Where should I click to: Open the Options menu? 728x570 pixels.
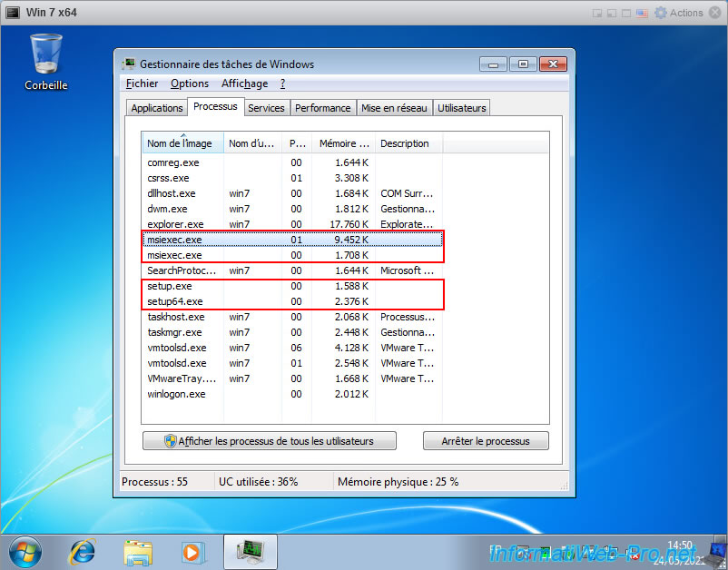pyautogui.click(x=190, y=84)
